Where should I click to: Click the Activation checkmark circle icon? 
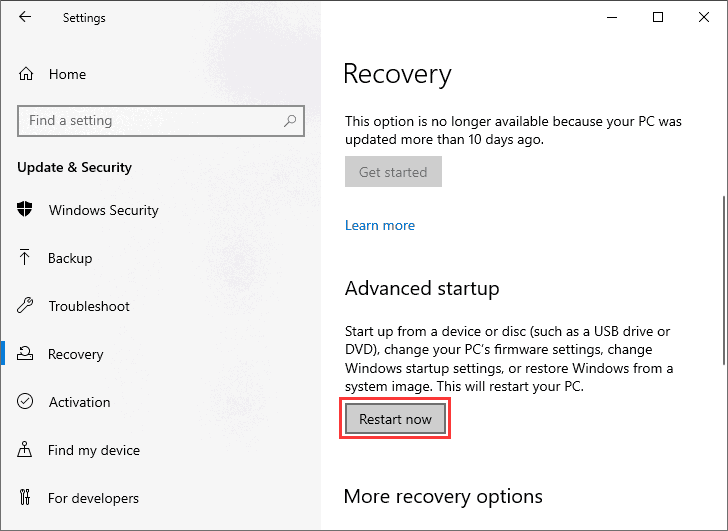(26, 402)
